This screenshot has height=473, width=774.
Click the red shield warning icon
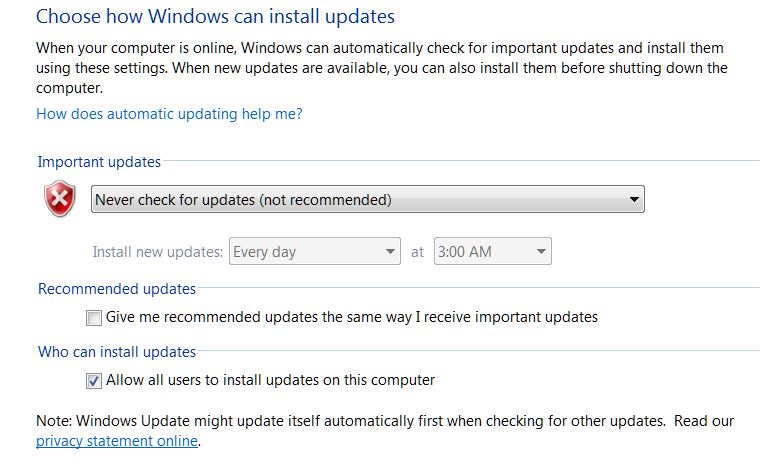60,200
